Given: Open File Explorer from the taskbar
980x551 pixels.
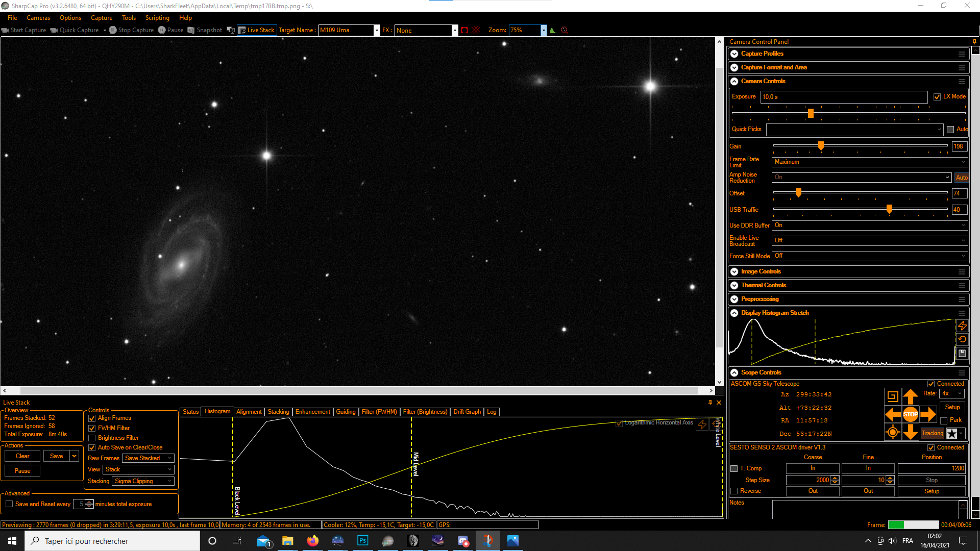Looking at the screenshot, I should tap(288, 541).
